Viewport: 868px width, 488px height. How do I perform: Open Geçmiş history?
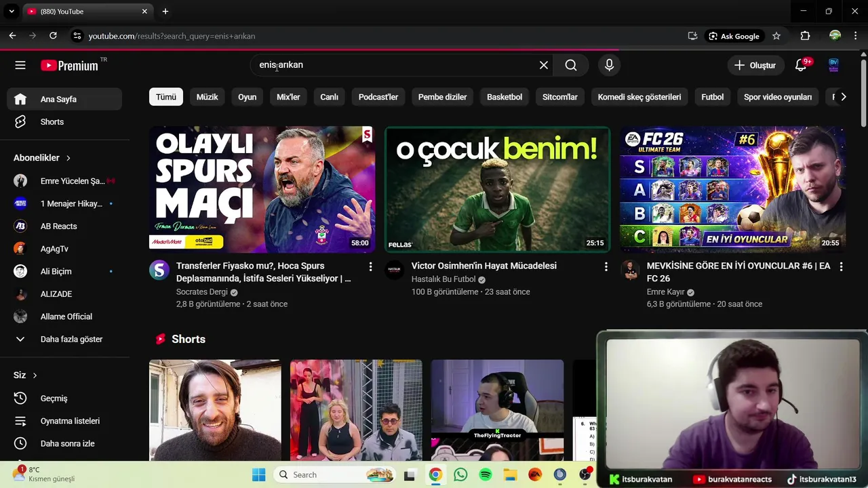65,399
